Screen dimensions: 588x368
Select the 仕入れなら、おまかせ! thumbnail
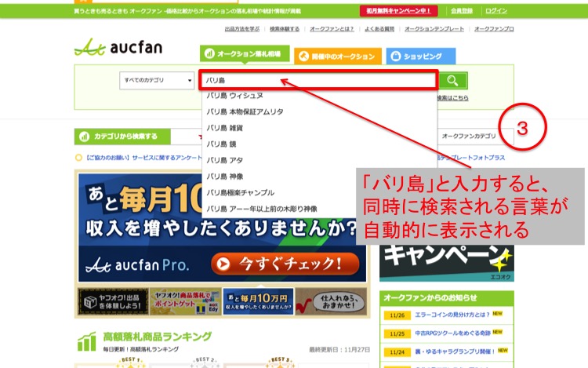[331, 301]
